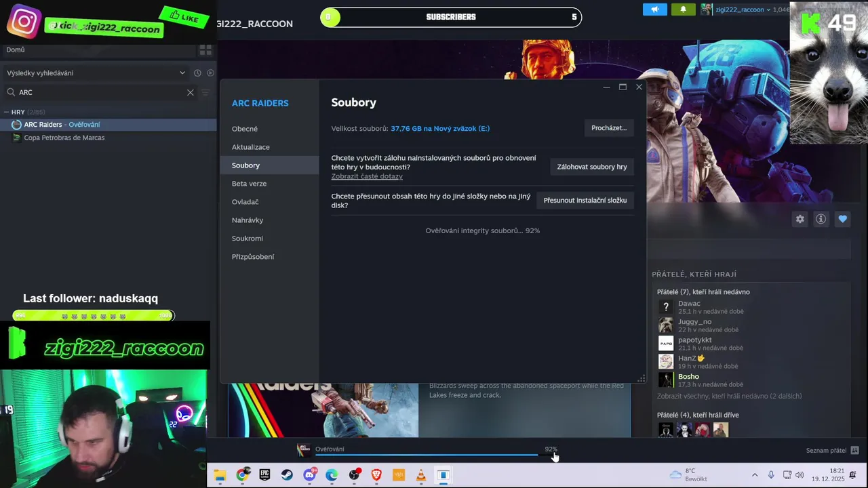The width and height of the screenshot is (868, 488).
Task: Open friend Juggy_no's avatar
Action: tap(666, 325)
